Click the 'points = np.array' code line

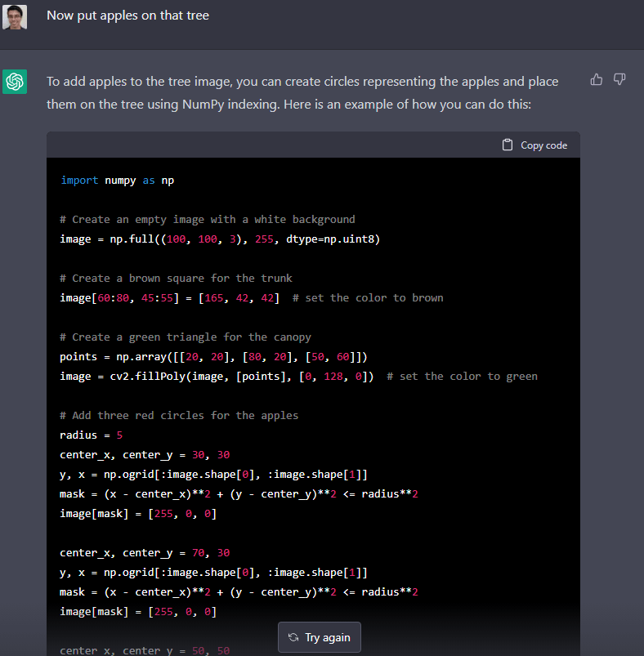[x=213, y=356]
